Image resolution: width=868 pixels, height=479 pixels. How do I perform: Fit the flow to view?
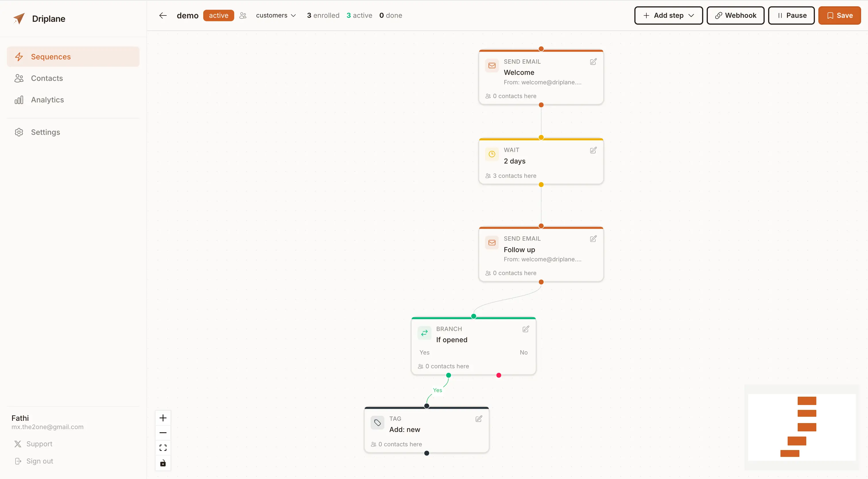163,448
